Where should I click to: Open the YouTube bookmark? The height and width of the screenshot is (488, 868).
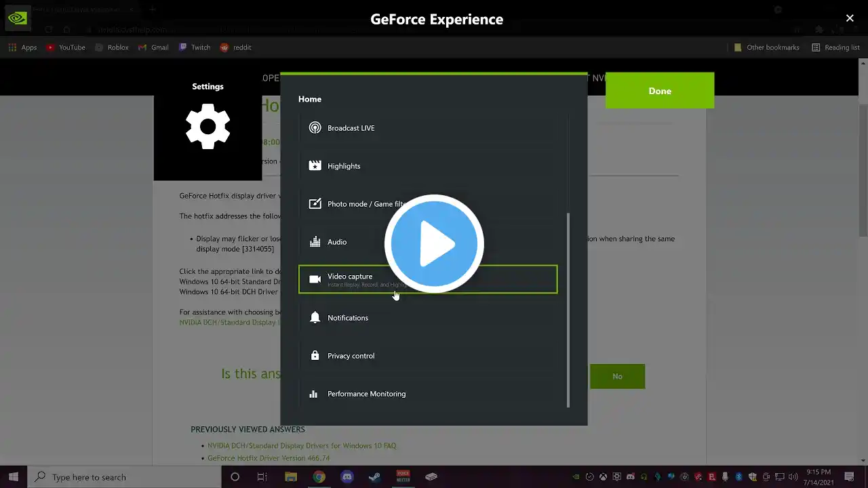66,47
